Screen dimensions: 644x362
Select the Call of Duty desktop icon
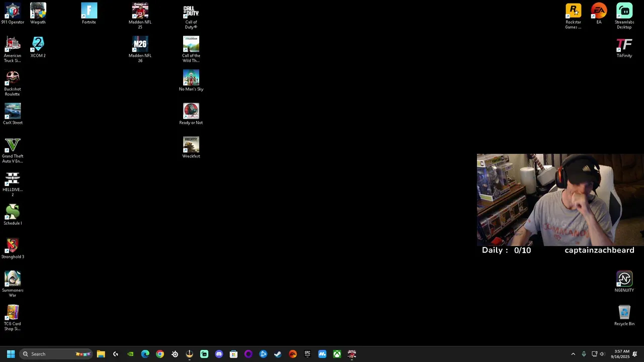tap(191, 16)
